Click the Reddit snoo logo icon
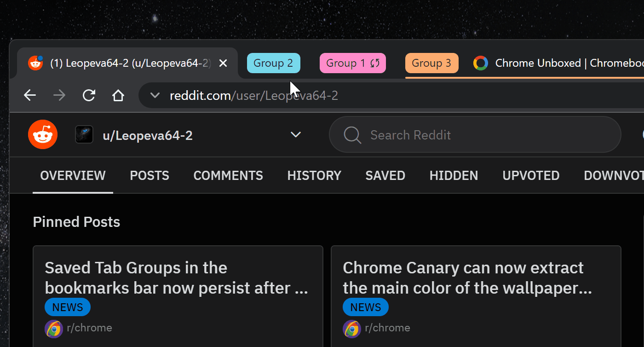The image size is (644, 347). pyautogui.click(x=42, y=134)
